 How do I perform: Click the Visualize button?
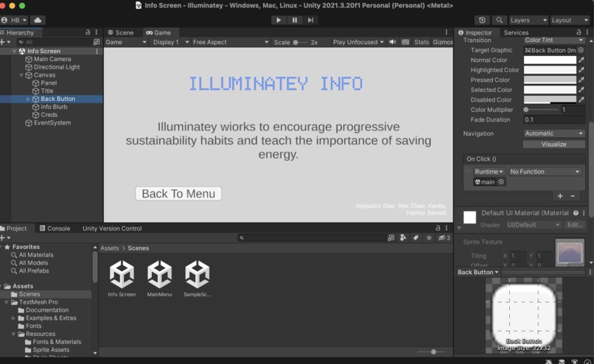(554, 144)
